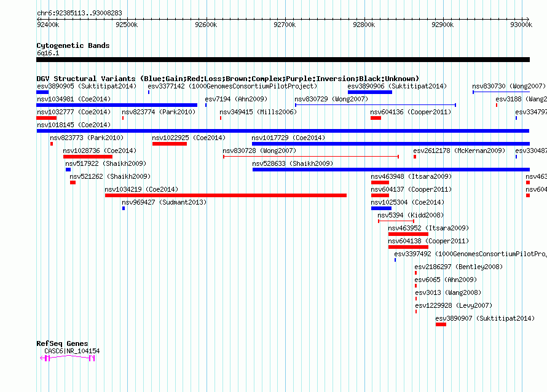Open nsv349415 (Mills2006) variant label
Screen dimensions: 547x392
[258, 112]
